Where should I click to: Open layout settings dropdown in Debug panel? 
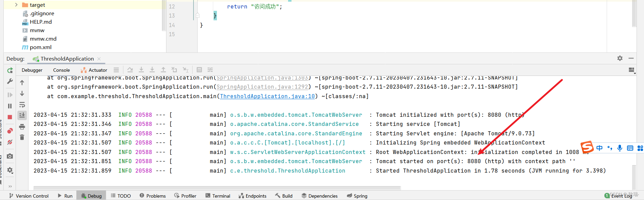pos(632,70)
